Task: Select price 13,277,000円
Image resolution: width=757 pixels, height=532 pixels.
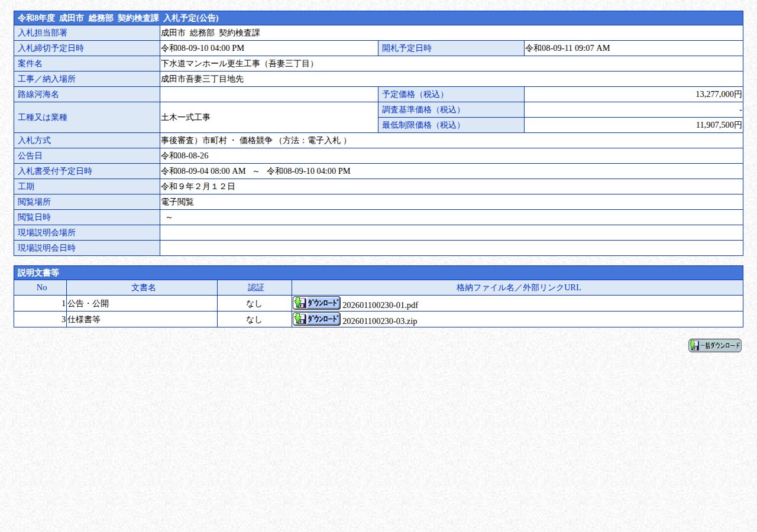Action: tap(719, 95)
